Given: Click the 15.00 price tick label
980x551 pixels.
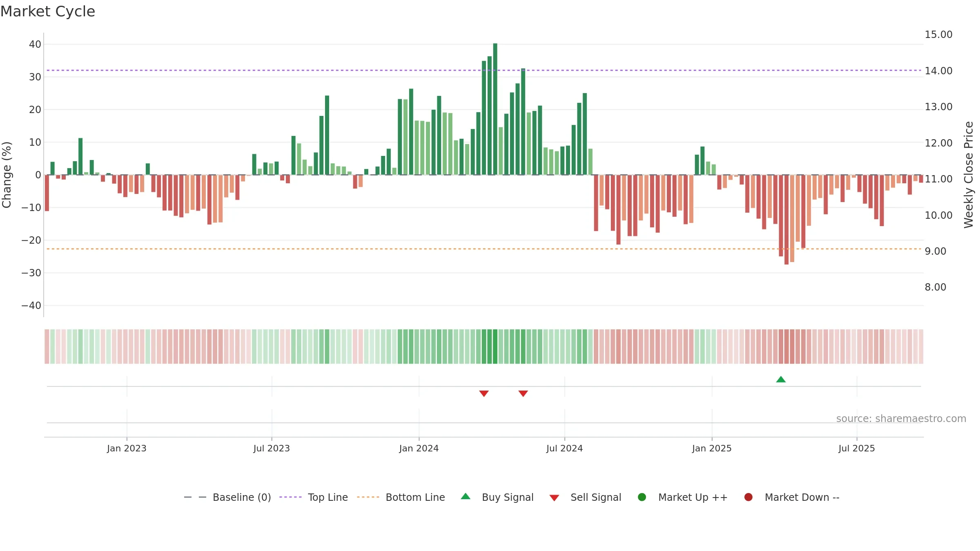Looking at the screenshot, I should [x=938, y=34].
